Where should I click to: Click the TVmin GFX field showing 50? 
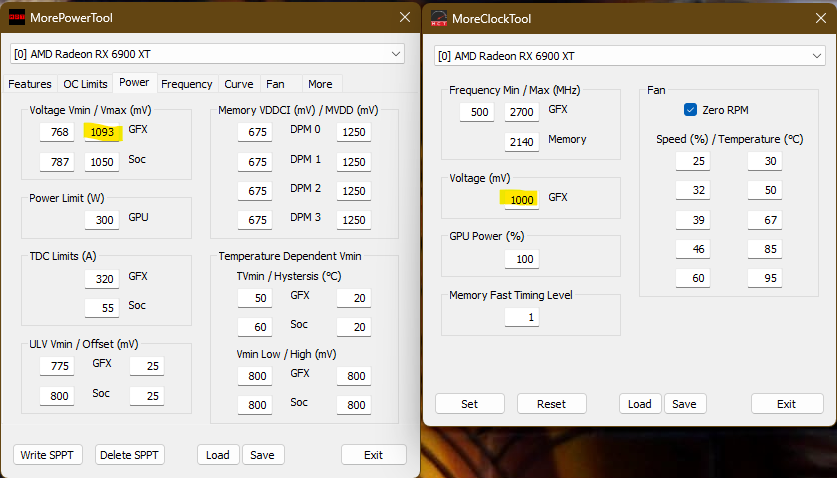pos(255,298)
